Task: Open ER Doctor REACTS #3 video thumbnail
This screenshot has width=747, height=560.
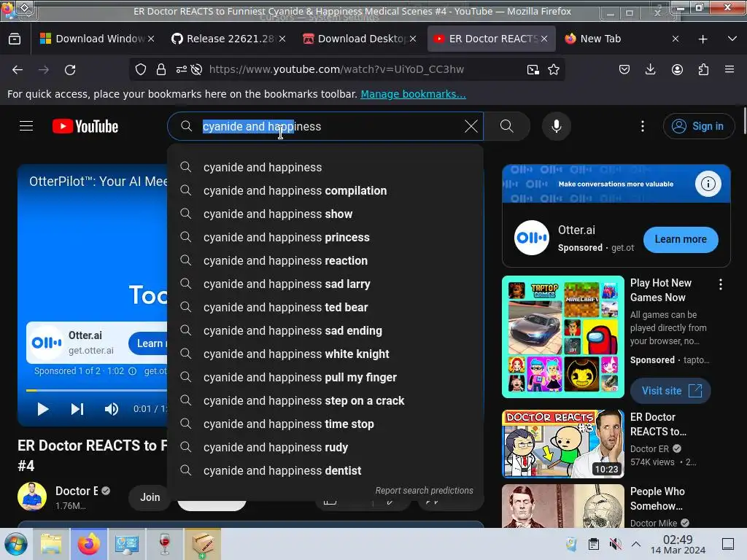Action: [563, 444]
